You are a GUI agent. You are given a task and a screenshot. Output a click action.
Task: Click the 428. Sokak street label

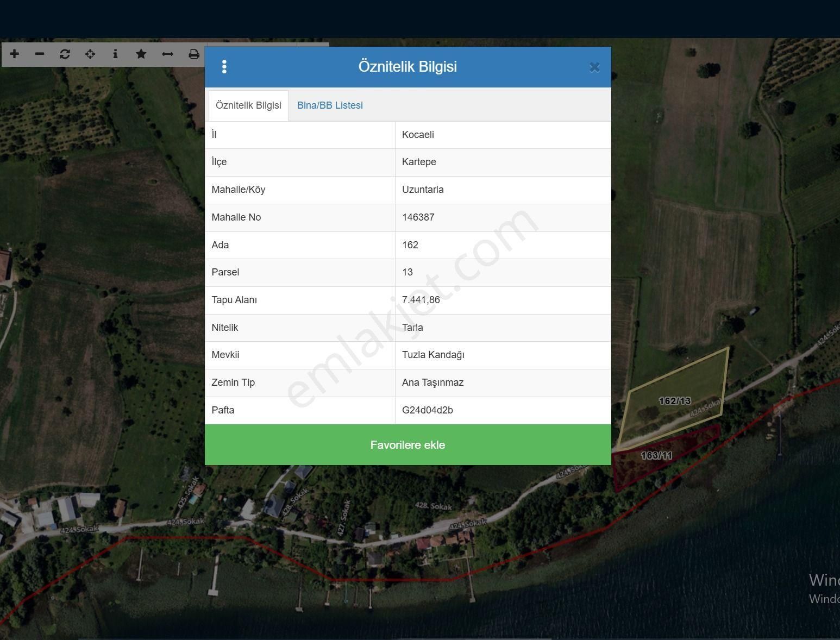(433, 506)
